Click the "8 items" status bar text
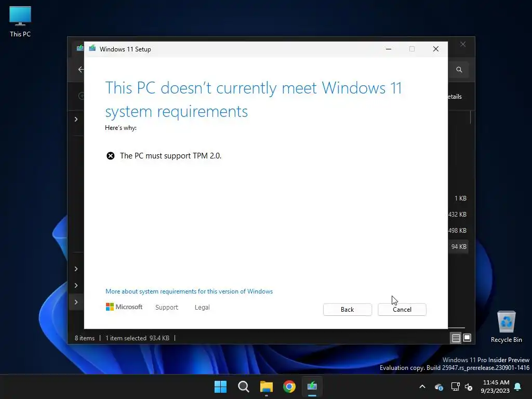Image resolution: width=532 pixels, height=399 pixels. [x=85, y=338]
